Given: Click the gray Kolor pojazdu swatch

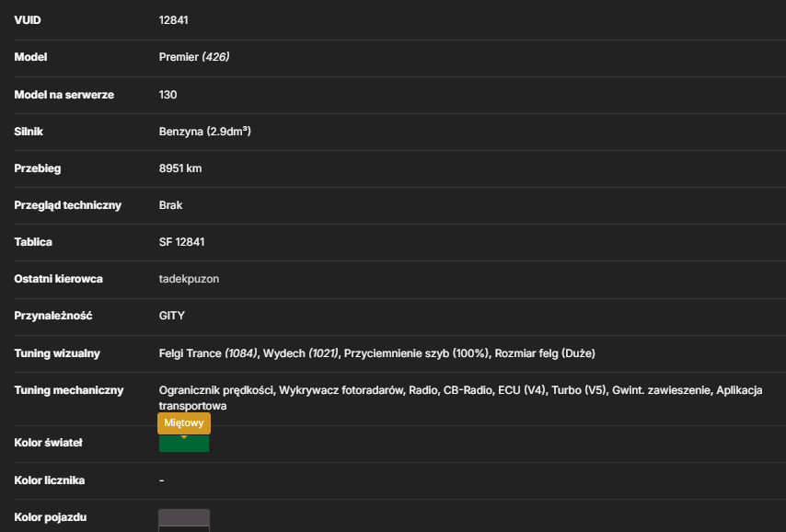Looking at the screenshot, I should coord(184,520).
